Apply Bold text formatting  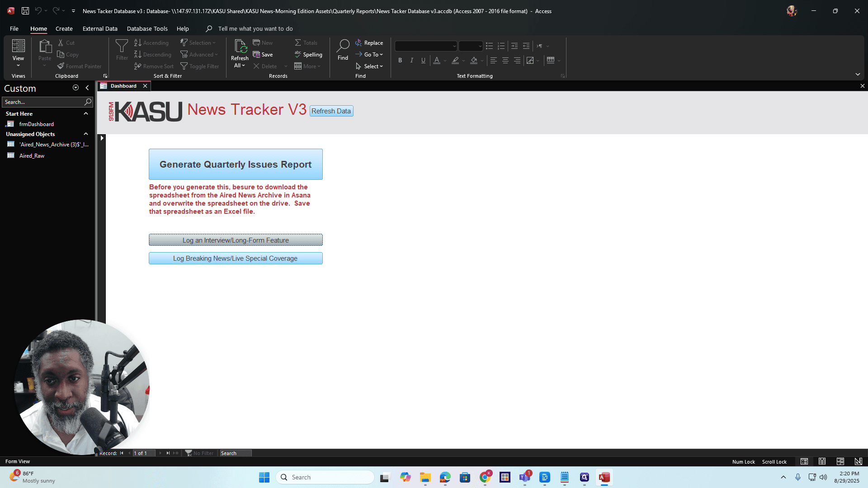(x=400, y=60)
